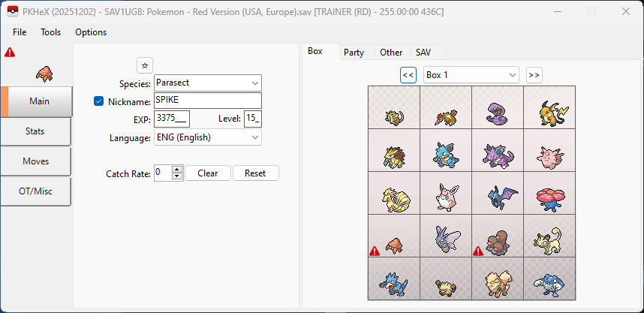This screenshot has width=644, height=313.
Task: Increase Catch Rate with the up arrow
Action: pos(177,170)
